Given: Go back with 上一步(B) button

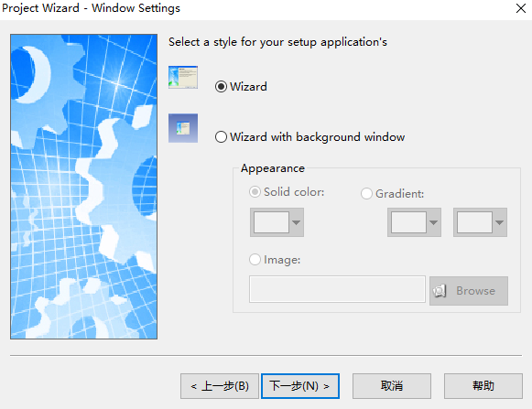Looking at the screenshot, I should [x=220, y=386].
